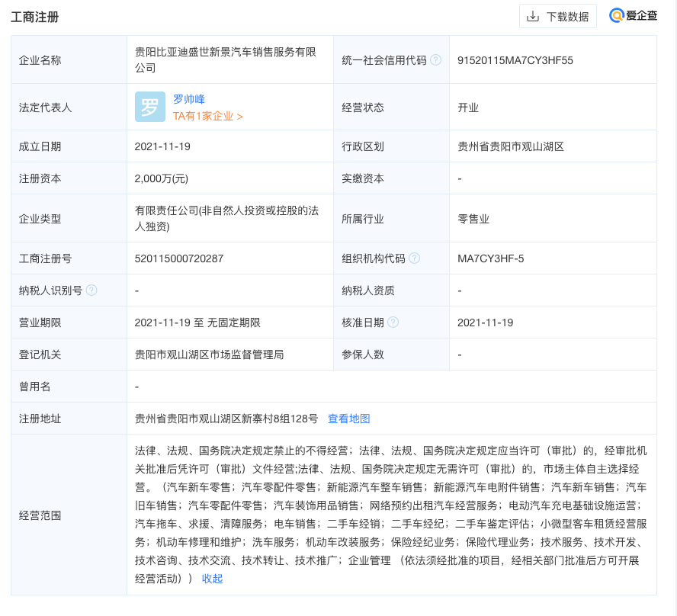Select company type 有限责任公司 text
Viewport: 677px width, 616px height.
(x=226, y=218)
